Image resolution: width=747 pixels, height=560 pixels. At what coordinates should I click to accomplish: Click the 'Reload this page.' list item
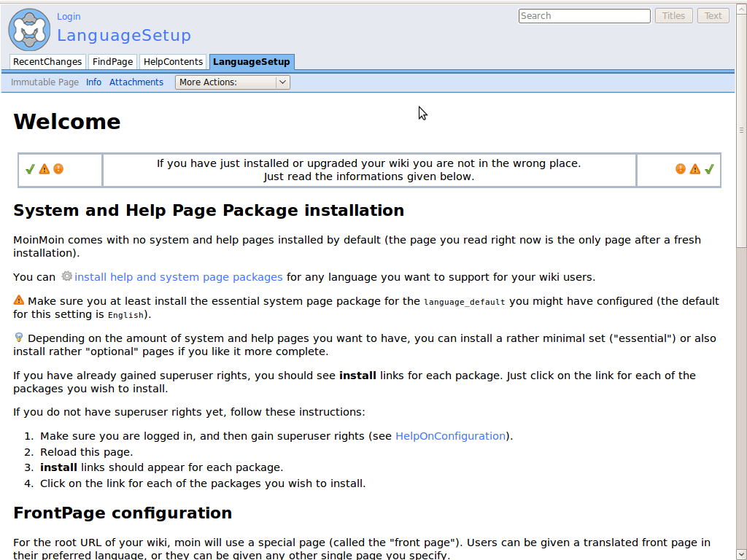87,452
